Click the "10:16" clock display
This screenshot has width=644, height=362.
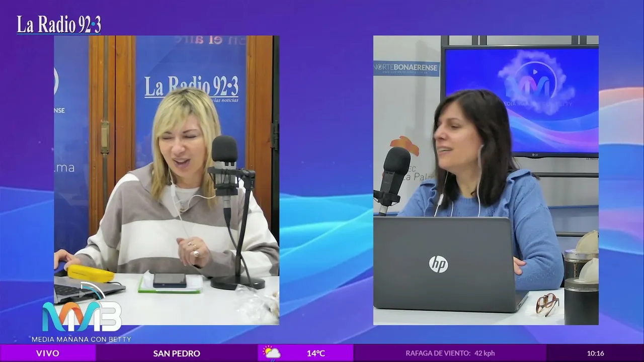[x=595, y=353]
